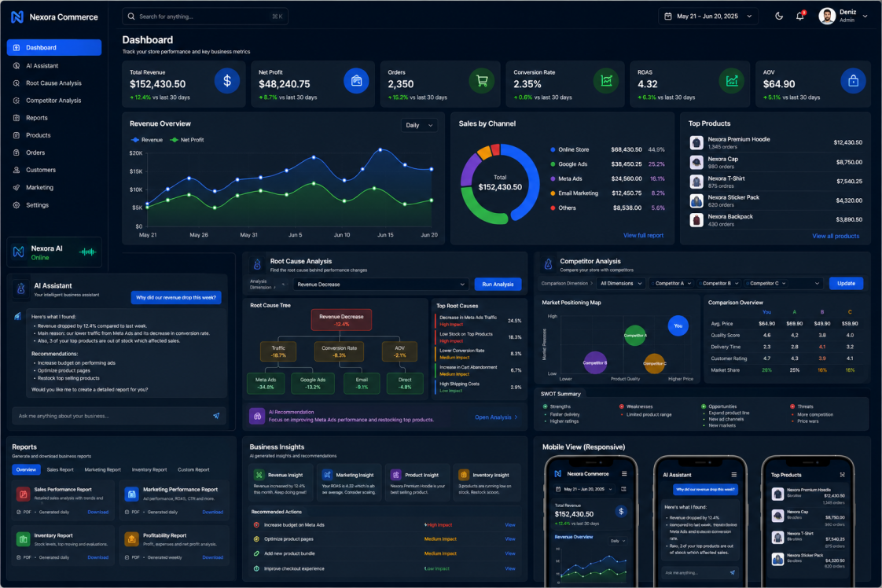This screenshot has width=882, height=588.
Task: Select the Conversion Rate tree node
Action: click(339, 351)
